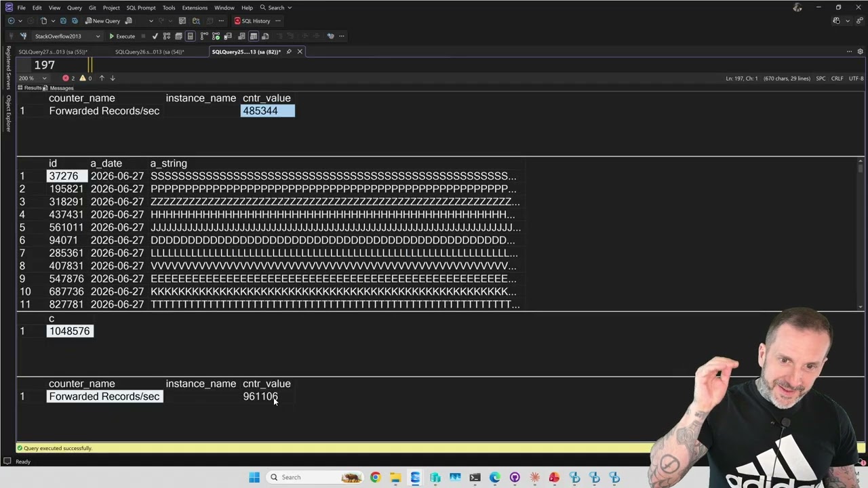Click the Execute query button
The height and width of the screenshot is (488, 868).
(122, 36)
